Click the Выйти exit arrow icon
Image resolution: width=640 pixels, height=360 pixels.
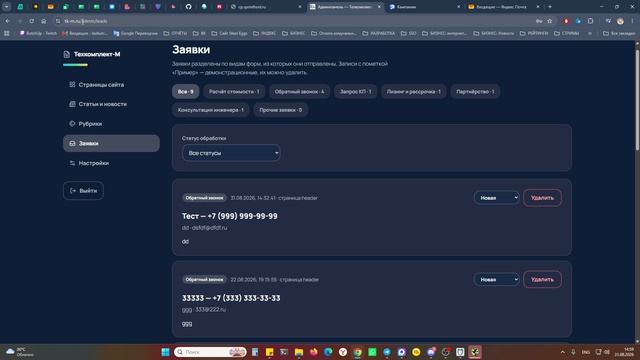click(x=73, y=191)
